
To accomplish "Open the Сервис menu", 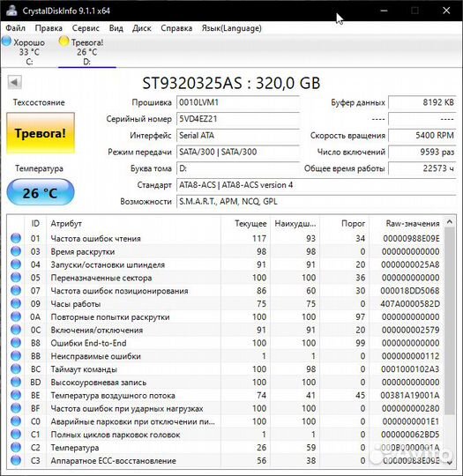I will pos(86,28).
